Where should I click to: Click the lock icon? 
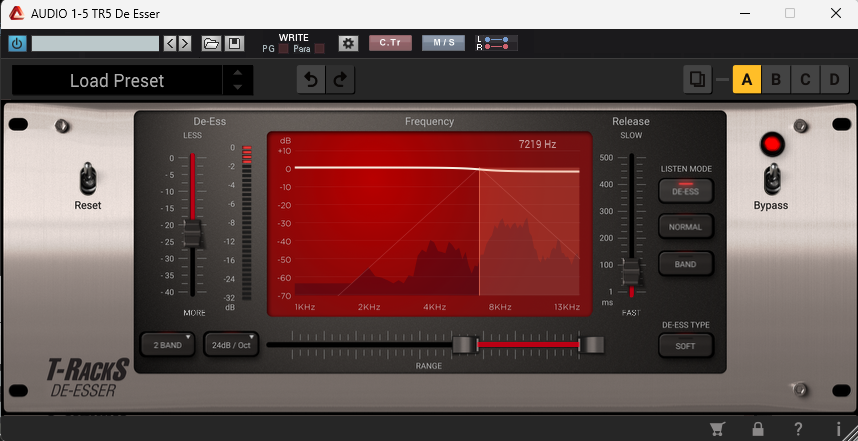[x=758, y=429]
